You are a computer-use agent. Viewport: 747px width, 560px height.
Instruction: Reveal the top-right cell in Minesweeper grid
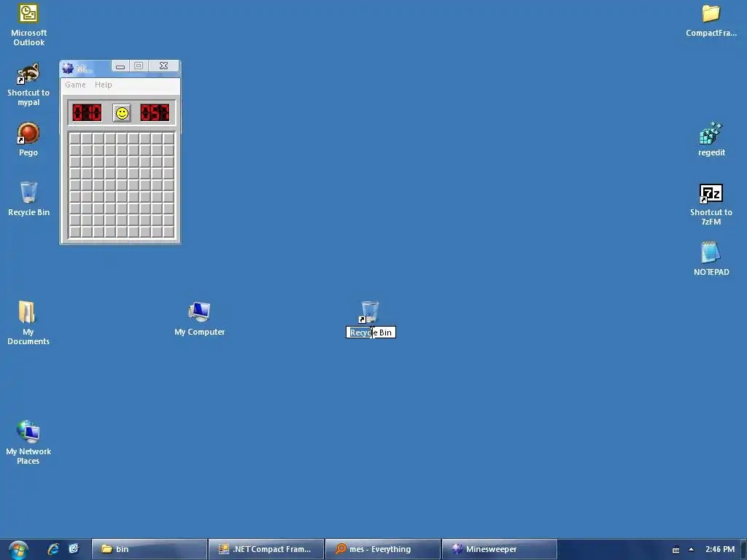coord(169,139)
